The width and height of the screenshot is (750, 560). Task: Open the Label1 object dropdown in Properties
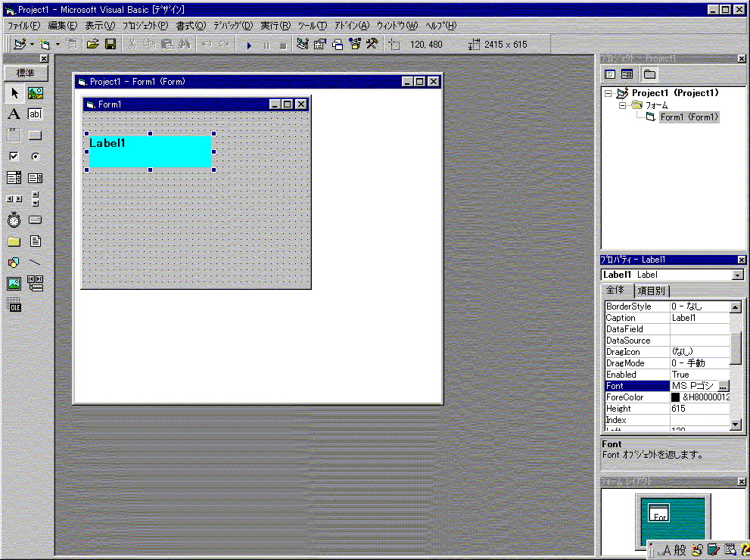coord(738,275)
